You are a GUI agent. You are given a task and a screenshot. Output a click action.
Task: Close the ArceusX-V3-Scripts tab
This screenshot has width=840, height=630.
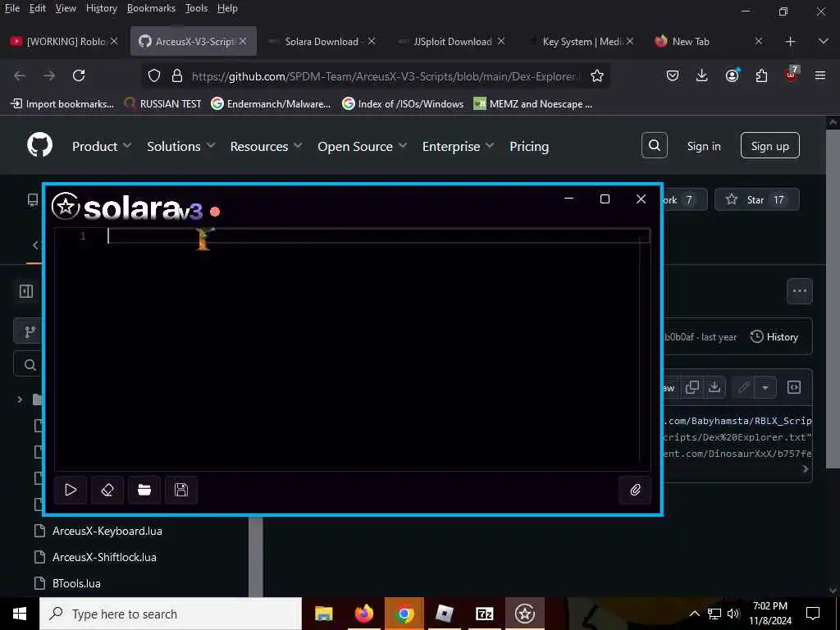coord(243,41)
